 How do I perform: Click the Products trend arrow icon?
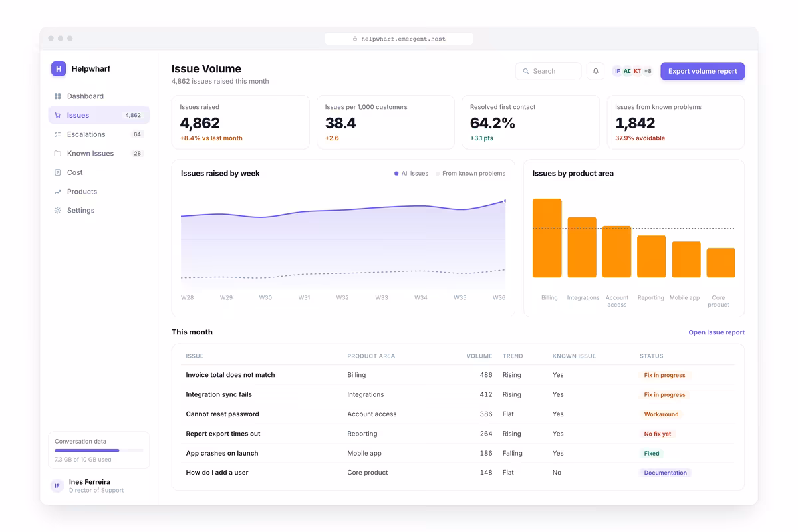tap(58, 192)
